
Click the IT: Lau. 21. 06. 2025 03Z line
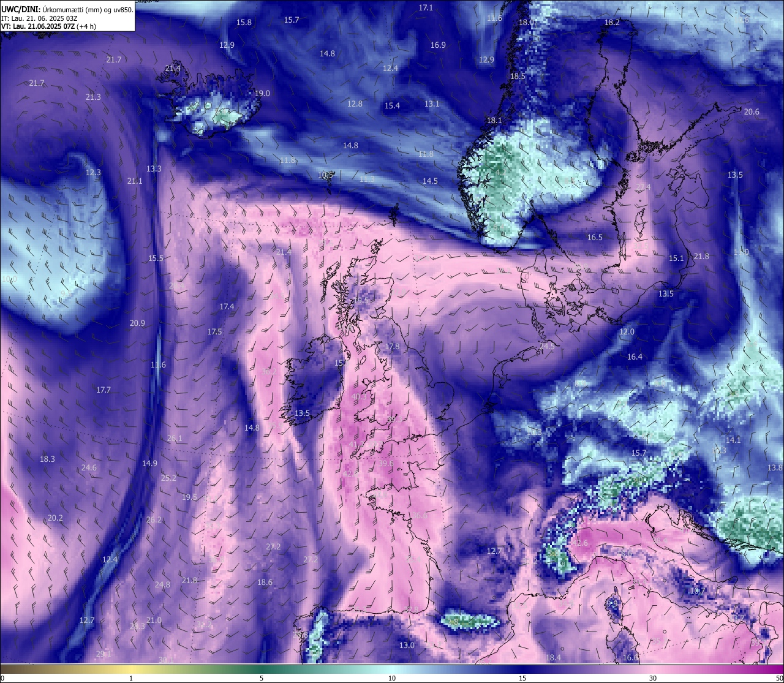(x=39, y=18)
